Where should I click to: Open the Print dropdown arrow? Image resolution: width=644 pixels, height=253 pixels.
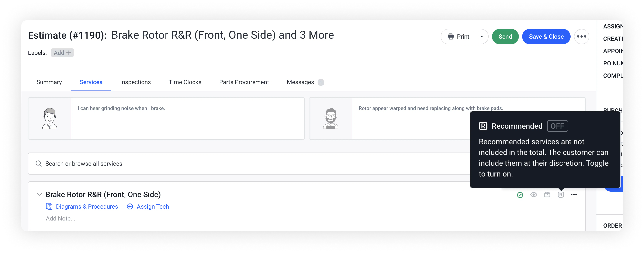coord(482,37)
